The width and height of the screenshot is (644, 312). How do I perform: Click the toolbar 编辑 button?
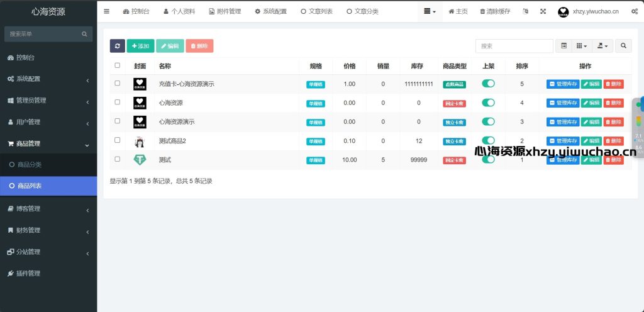pyautogui.click(x=170, y=46)
